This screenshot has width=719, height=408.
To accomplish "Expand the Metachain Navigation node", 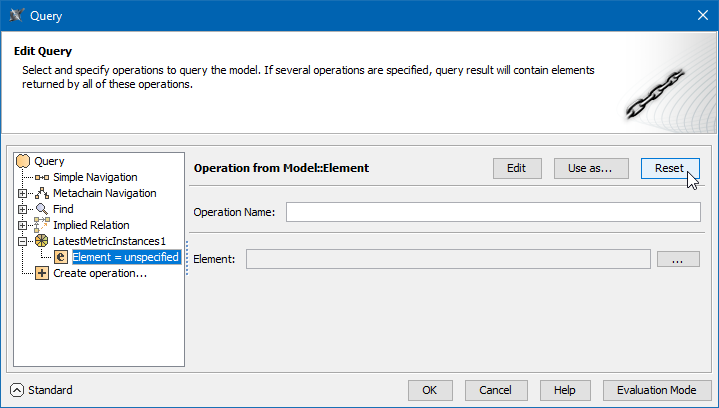I will (22, 193).
